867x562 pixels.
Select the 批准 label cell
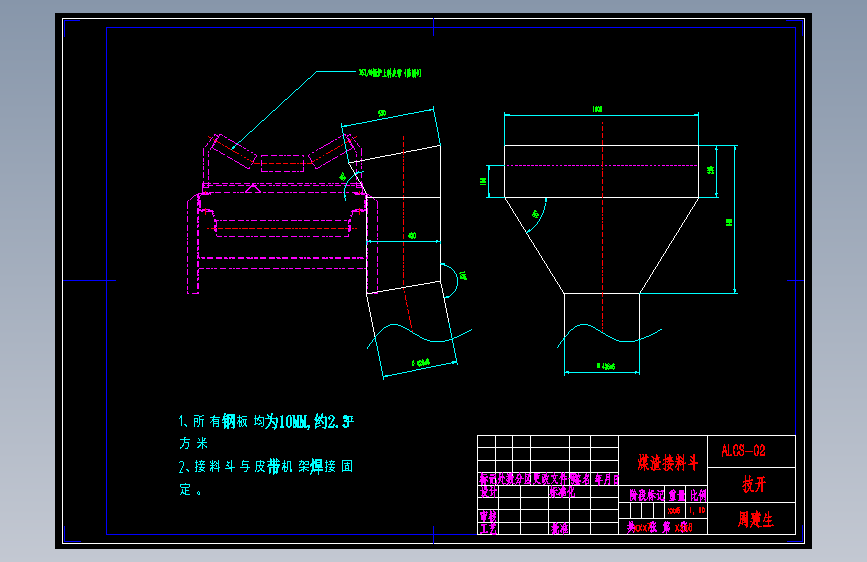559,528
